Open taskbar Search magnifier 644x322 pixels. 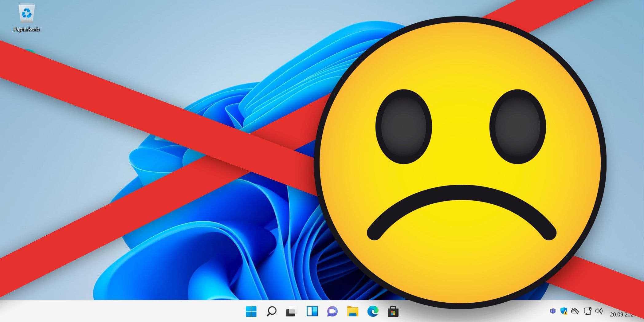(271, 312)
